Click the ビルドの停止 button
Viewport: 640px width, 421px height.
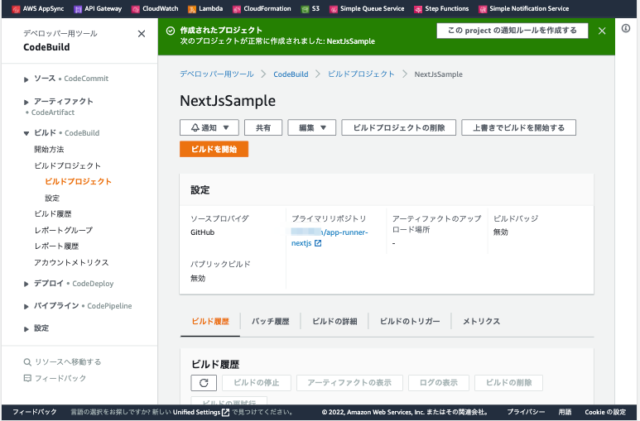256,383
